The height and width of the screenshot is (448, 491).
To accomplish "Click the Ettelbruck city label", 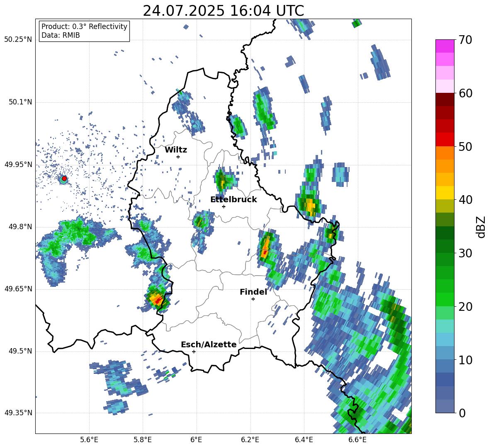I will click(x=233, y=200).
